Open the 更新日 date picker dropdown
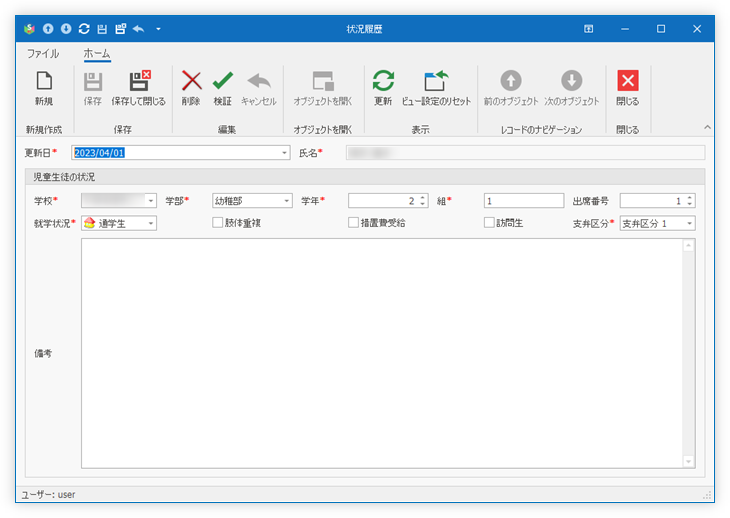Viewport: 730px width, 518px height. pos(284,153)
